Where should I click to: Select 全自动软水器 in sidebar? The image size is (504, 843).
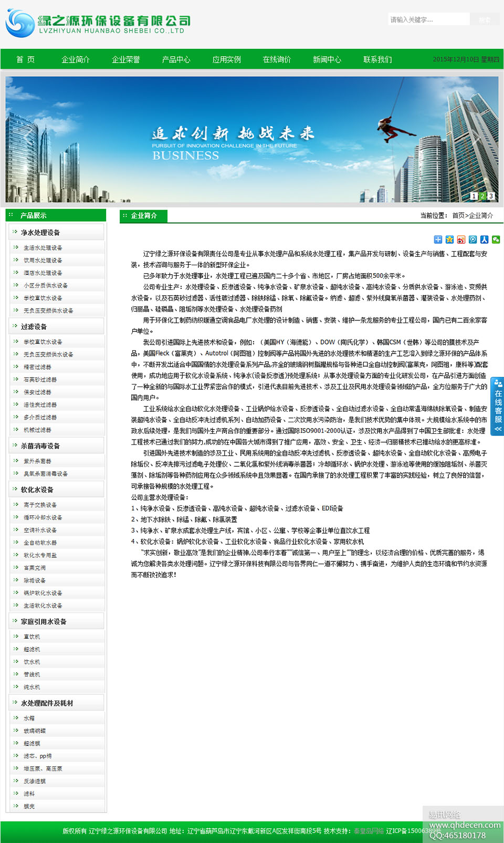[40, 543]
